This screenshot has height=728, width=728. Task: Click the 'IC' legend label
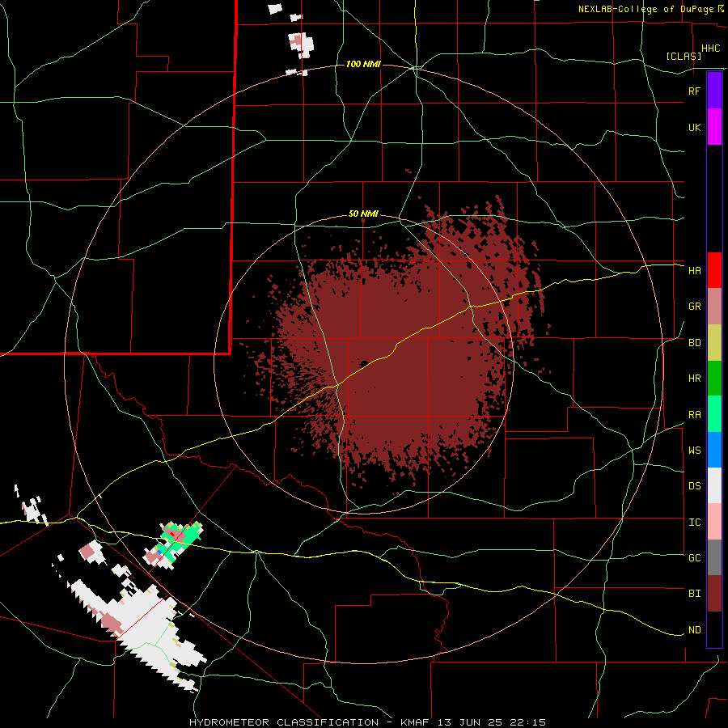tap(694, 523)
